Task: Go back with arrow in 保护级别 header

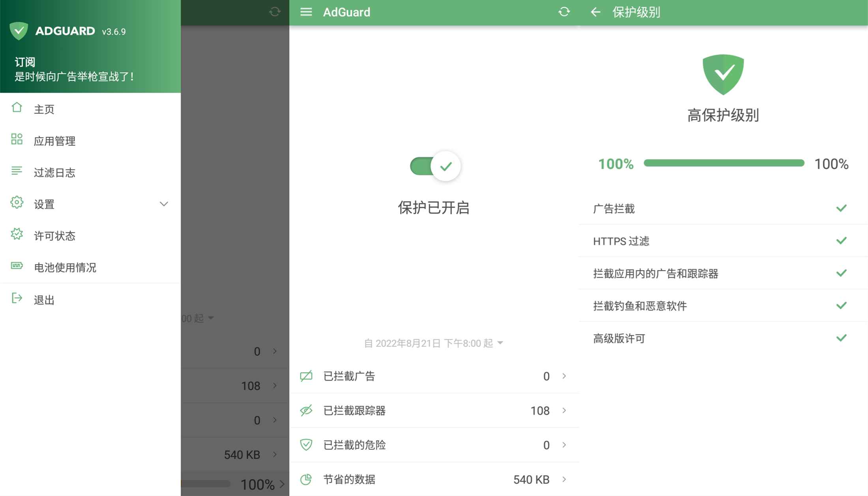Action: (x=596, y=12)
